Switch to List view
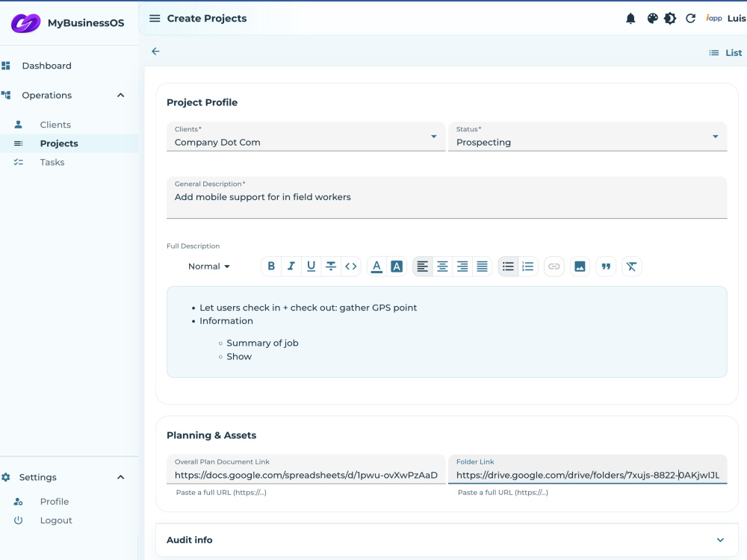This screenshot has height=560, width=747. 725,53
